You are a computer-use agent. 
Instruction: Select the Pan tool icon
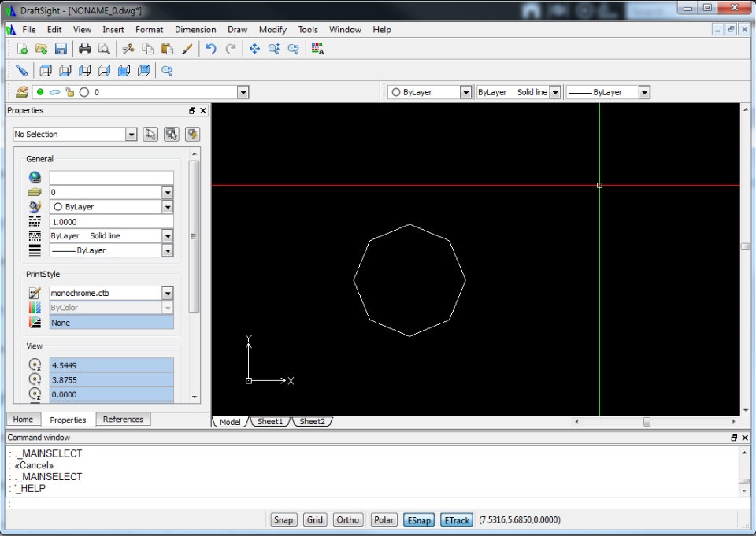pyautogui.click(x=254, y=49)
